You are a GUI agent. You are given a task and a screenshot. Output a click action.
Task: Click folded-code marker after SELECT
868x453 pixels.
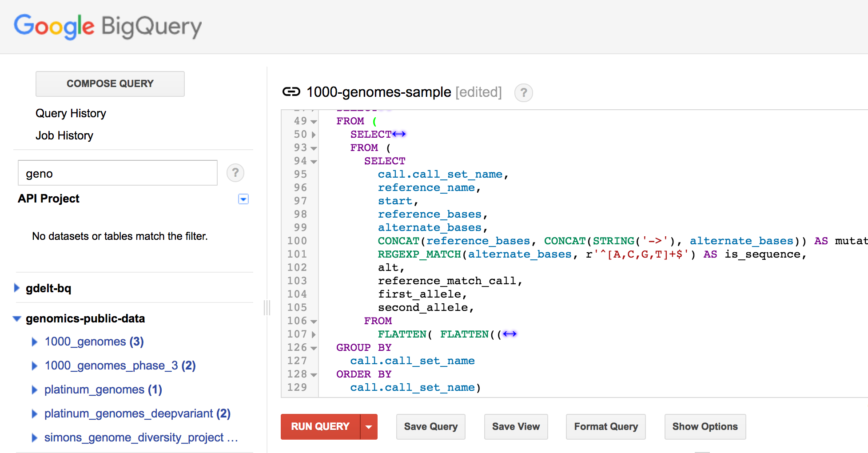coord(399,134)
